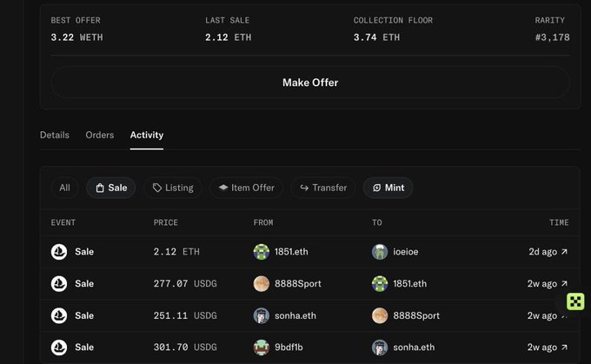Click the BEST OFFER label
The image size is (591, 364).
pos(76,20)
